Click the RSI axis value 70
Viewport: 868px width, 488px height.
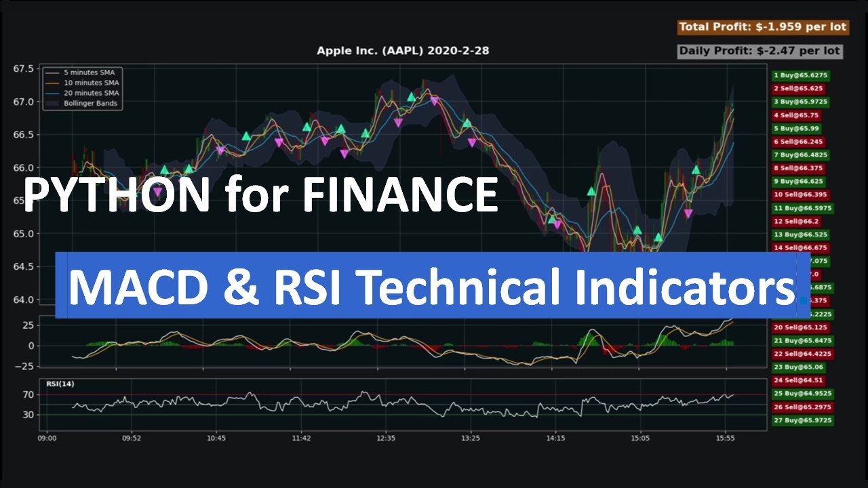pos(28,394)
